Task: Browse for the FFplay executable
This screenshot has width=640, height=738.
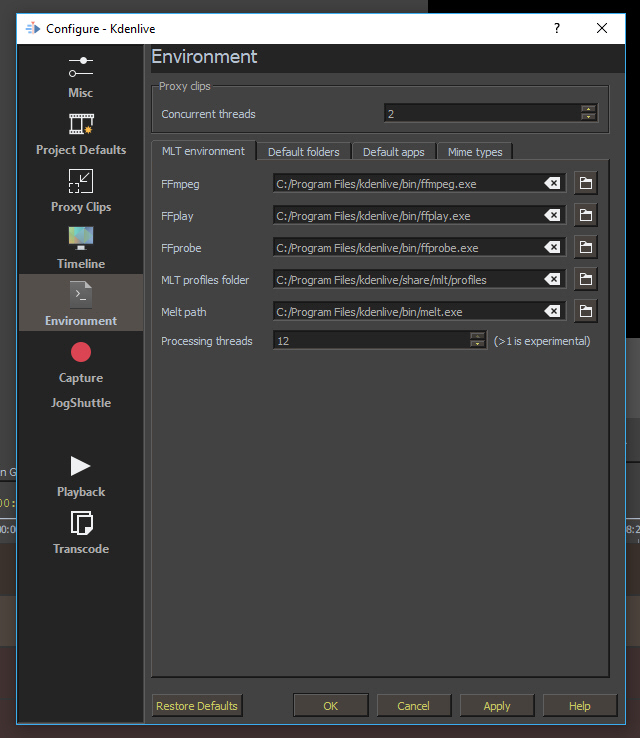Action: (x=585, y=215)
